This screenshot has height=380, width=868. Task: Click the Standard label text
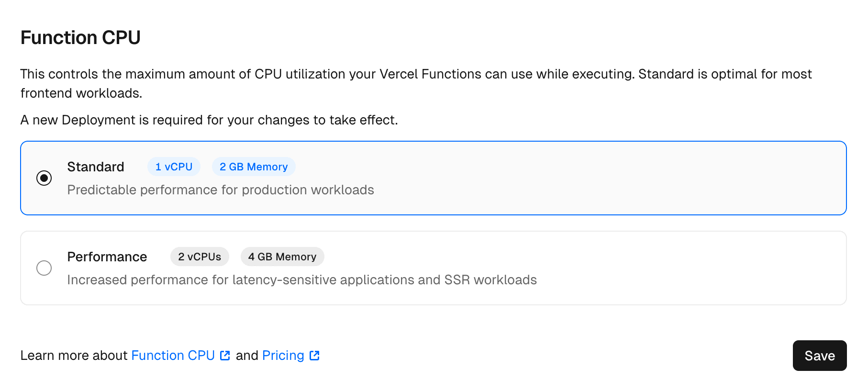96,167
